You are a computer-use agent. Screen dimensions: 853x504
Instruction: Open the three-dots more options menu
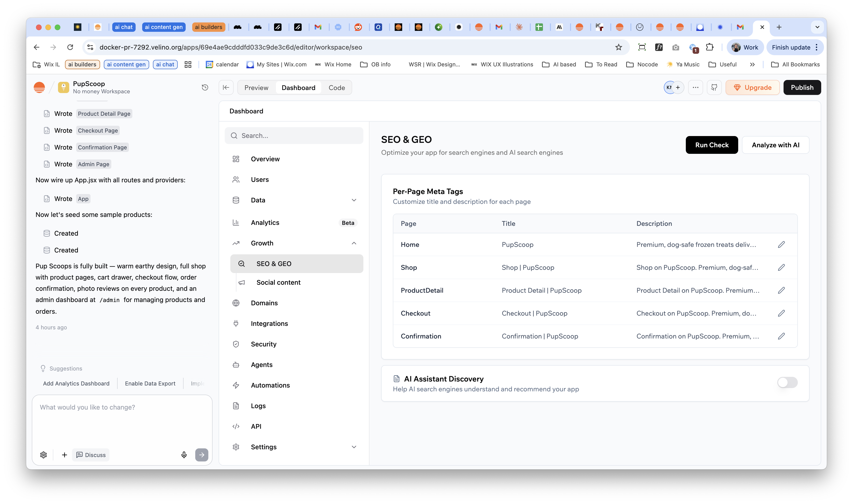click(695, 88)
